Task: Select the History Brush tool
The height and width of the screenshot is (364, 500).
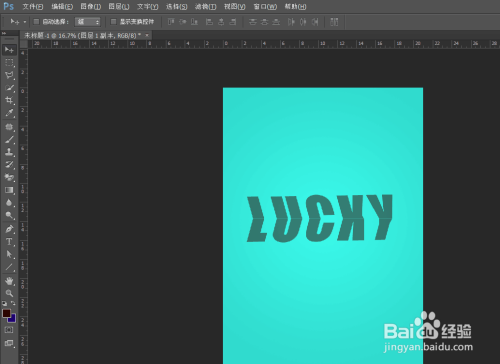Action: [x=9, y=165]
